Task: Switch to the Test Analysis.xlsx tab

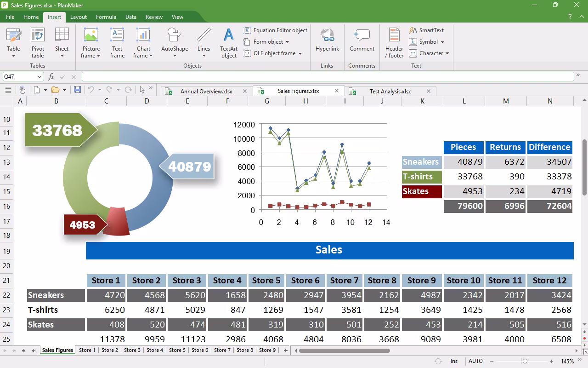Action: point(390,91)
